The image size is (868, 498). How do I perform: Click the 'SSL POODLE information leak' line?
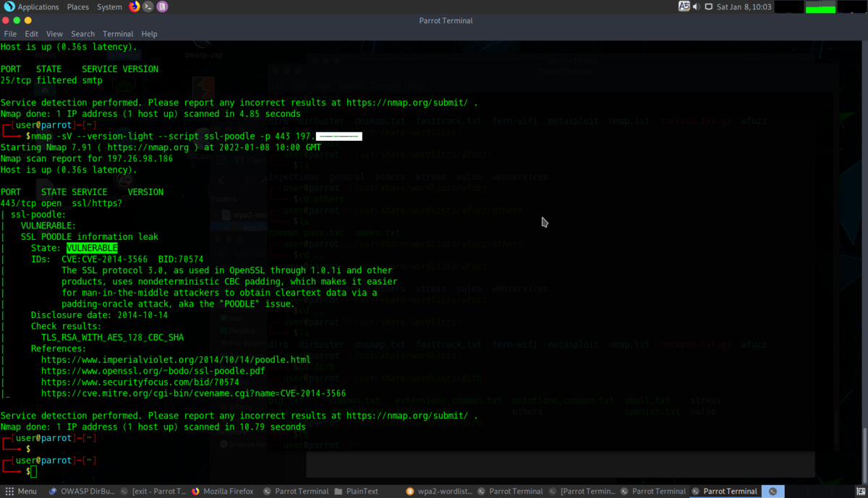[x=90, y=237]
